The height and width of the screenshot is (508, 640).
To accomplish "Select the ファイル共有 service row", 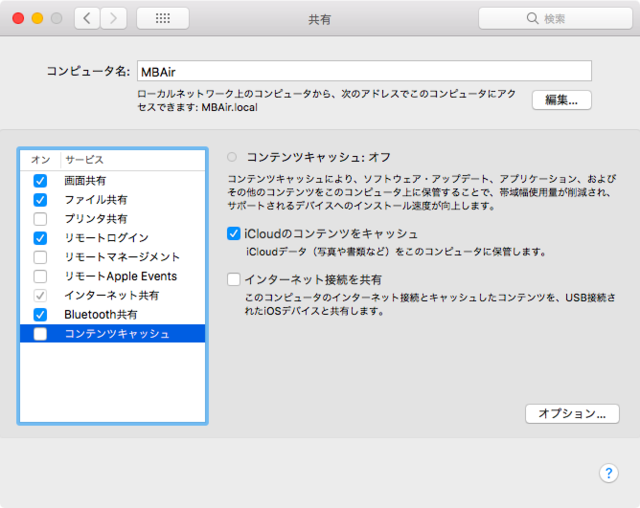I will 113,200.
